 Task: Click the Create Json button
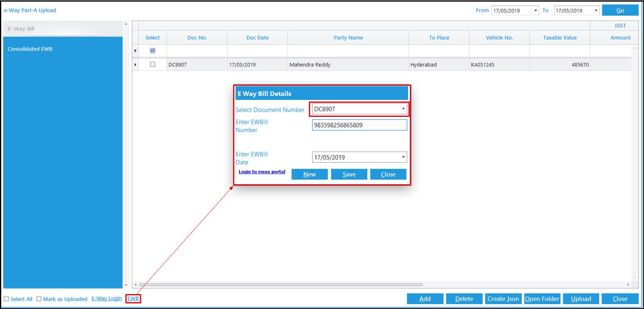tap(503, 299)
